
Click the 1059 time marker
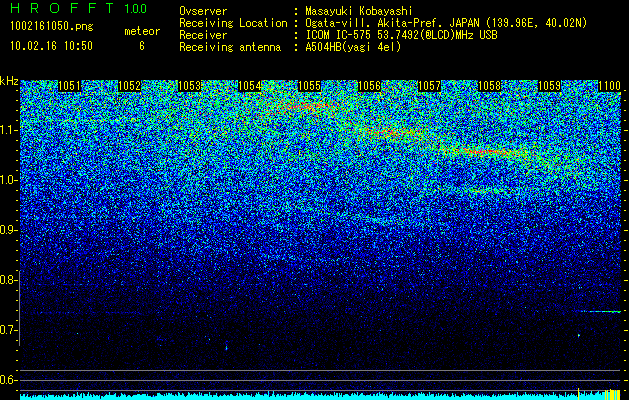(549, 86)
